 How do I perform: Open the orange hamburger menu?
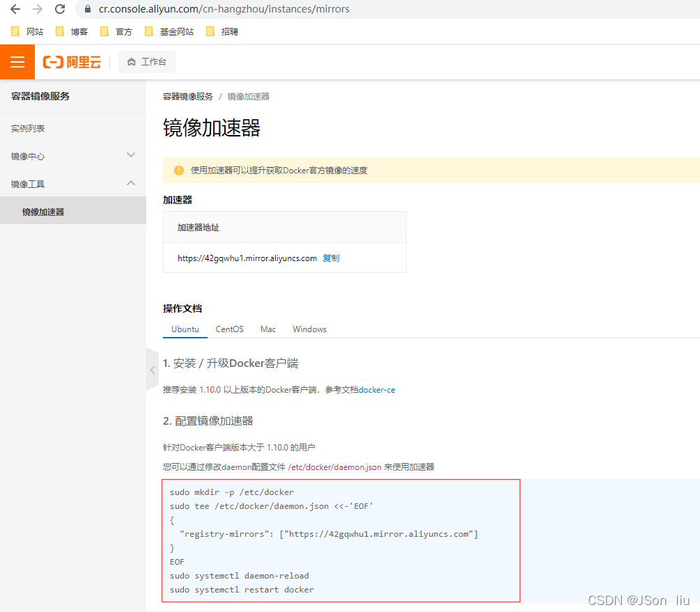[17, 62]
